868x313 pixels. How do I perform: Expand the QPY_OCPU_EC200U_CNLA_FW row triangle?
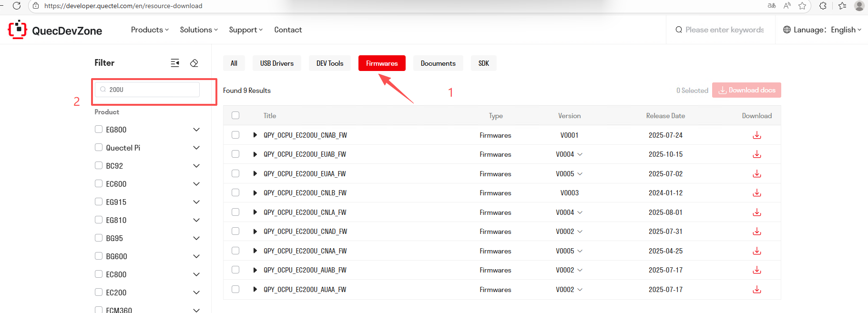(255, 212)
